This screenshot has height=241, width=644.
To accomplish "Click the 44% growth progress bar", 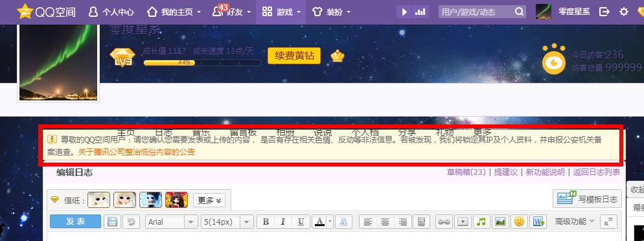I will (202, 63).
